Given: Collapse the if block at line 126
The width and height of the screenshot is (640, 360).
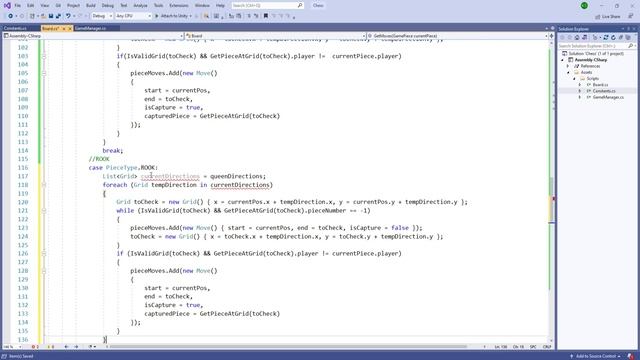Looking at the screenshot, I should click(x=44, y=253).
